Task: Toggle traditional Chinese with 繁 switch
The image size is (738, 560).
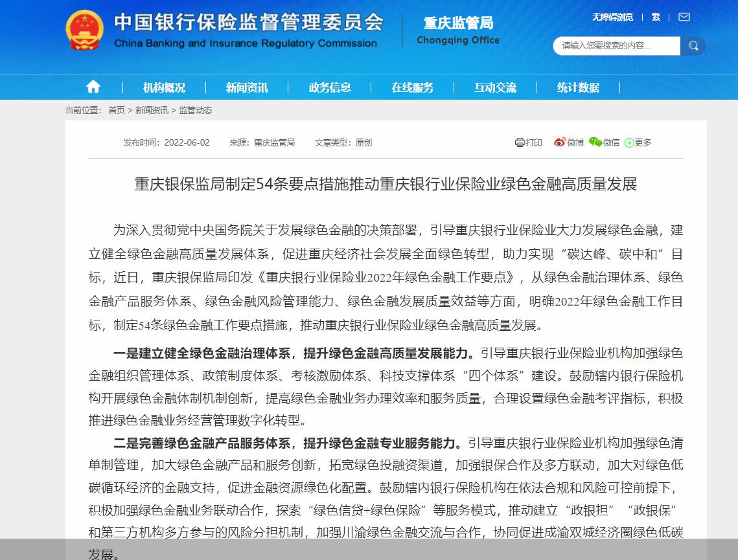Action: (x=655, y=17)
